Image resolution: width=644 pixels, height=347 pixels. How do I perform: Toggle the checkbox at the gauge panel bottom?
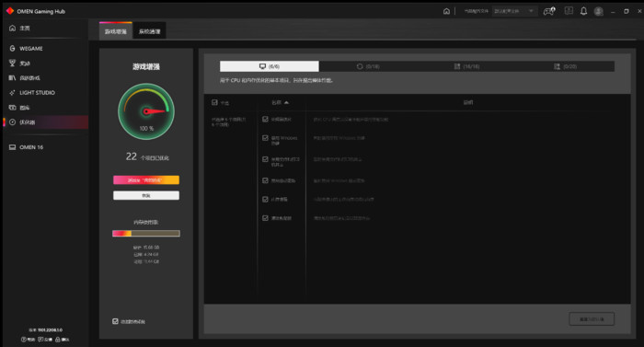click(115, 321)
